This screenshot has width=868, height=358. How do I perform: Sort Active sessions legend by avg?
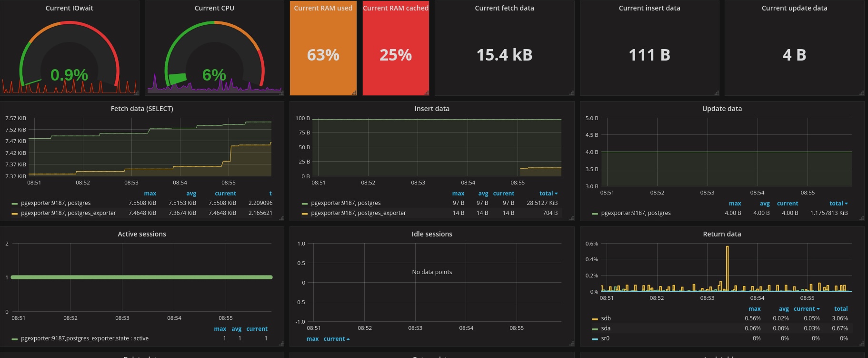pos(237,329)
